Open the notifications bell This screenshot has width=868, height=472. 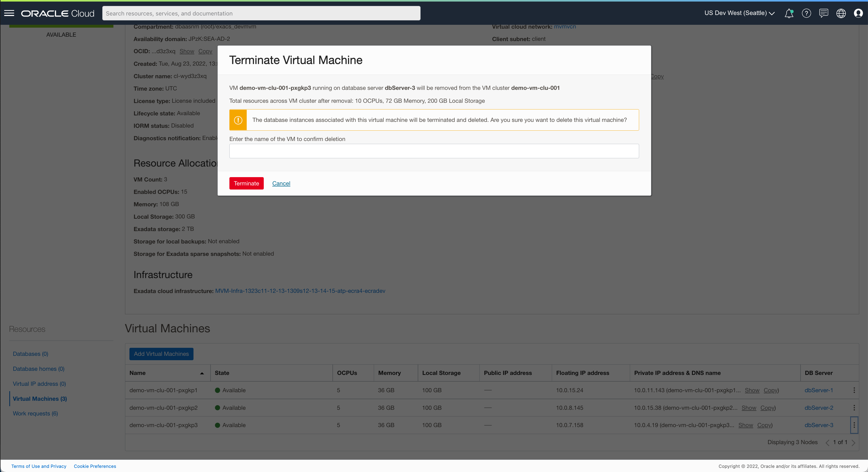[x=789, y=13]
